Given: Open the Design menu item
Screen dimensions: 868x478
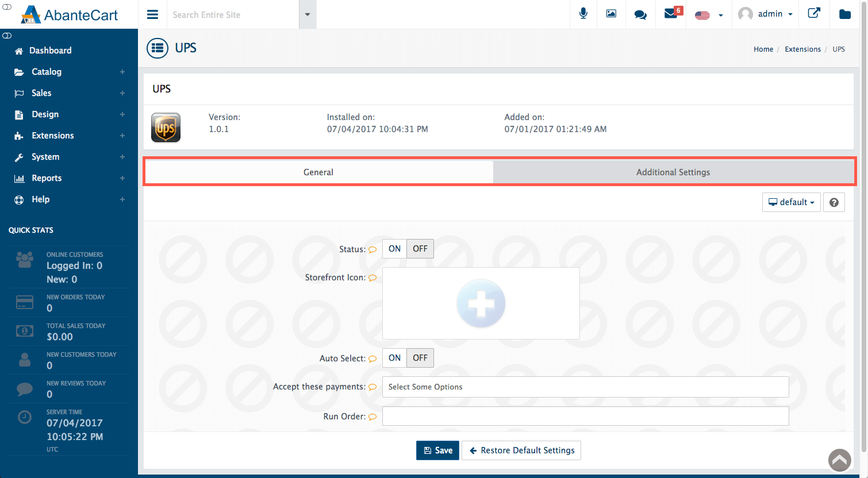Looking at the screenshot, I should click(x=45, y=114).
